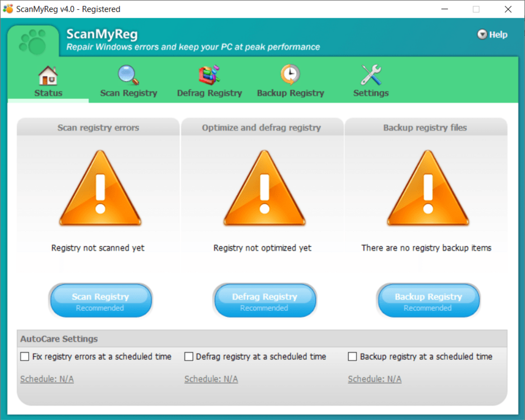The height and width of the screenshot is (420, 525).
Task: Enable Fix registry errors at a scheduled time
Action: [25, 356]
